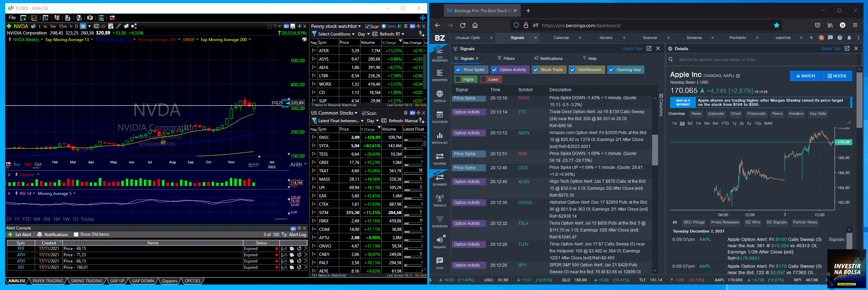
Task: Click Quick Tips link in Signals panel
Action: click(x=632, y=48)
